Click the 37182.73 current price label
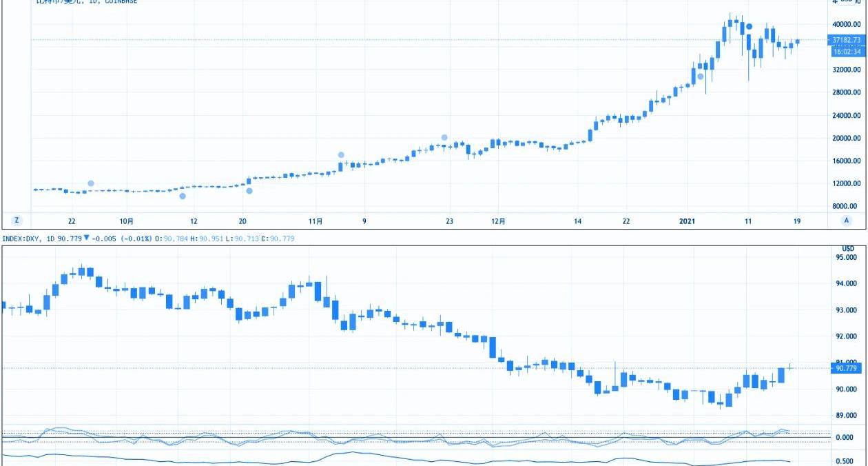The height and width of the screenshot is (466, 868). [x=847, y=41]
